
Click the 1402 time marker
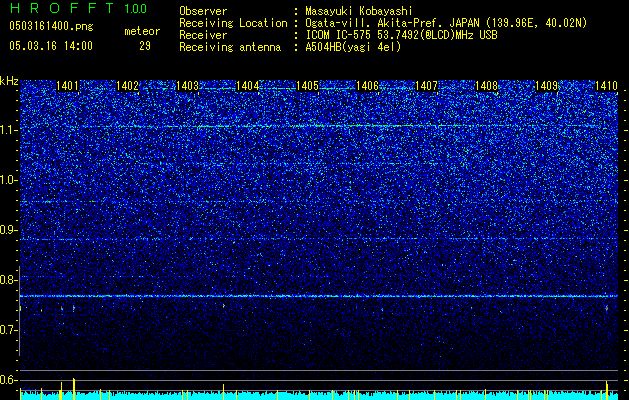coord(127,86)
